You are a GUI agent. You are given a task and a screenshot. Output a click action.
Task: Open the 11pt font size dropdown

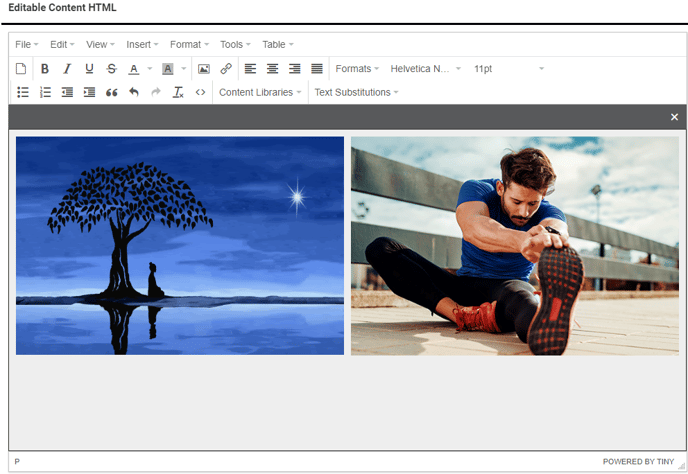tap(508, 69)
